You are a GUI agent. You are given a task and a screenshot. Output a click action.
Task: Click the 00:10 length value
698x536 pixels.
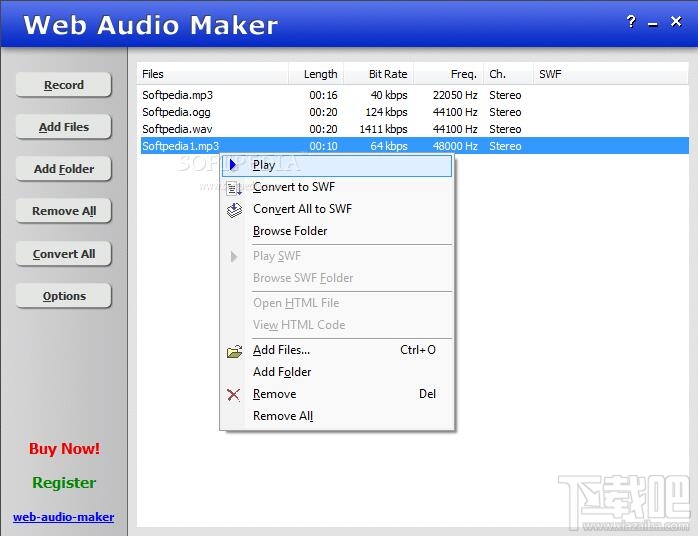point(323,146)
